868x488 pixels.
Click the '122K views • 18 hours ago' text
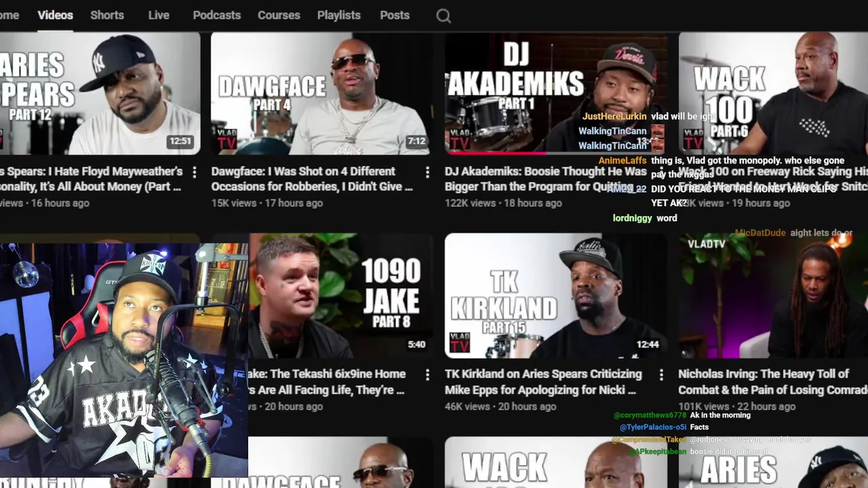point(503,203)
